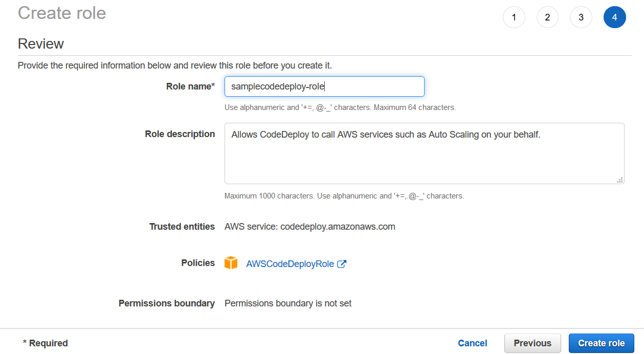Open external link icon beside AWSCodeDeployRole
This screenshot has width=644, height=354.
(x=342, y=264)
